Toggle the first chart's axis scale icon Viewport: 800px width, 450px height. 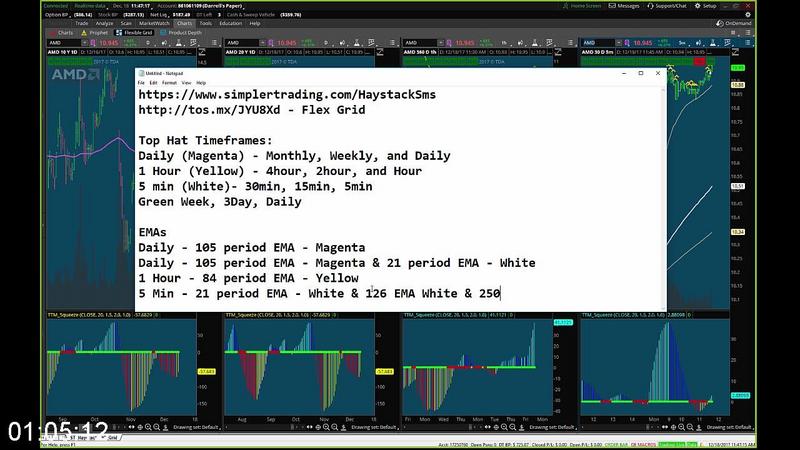pyautogui.click(x=202, y=52)
